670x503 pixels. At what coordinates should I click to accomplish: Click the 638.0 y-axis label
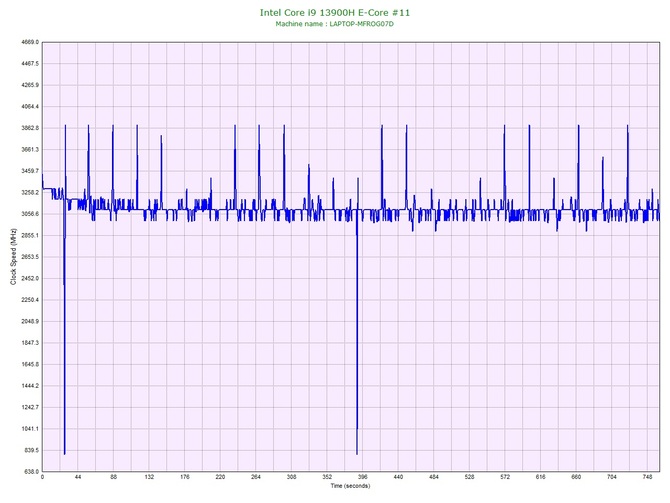(31, 472)
